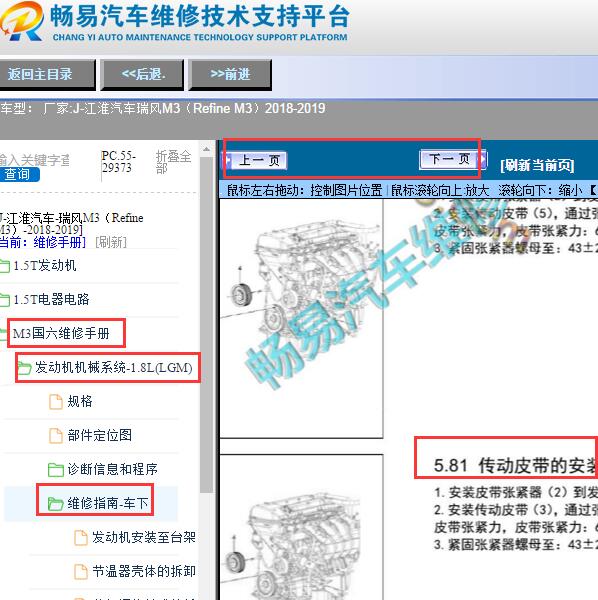Click the open folder icon beside 发动机机械系统-1.8L(LGM)
The width and height of the screenshot is (598, 600).
(x=24, y=368)
